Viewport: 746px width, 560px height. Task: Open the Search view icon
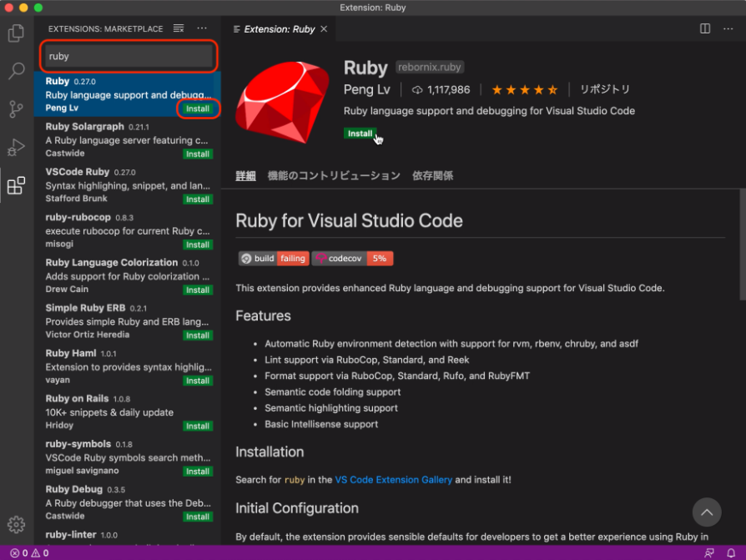pos(16,71)
